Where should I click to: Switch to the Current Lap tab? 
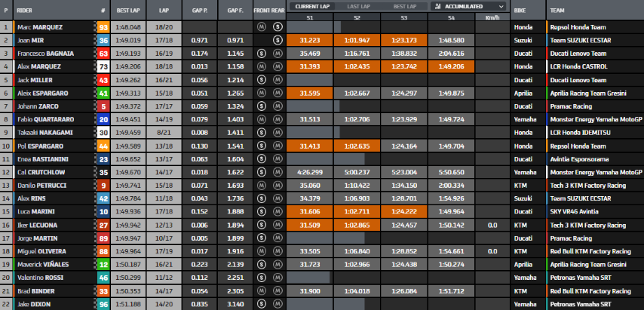click(311, 6)
